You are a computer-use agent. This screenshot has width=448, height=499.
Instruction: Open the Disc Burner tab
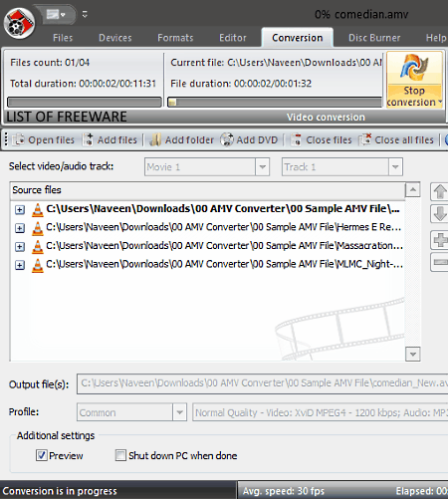pyautogui.click(x=374, y=38)
